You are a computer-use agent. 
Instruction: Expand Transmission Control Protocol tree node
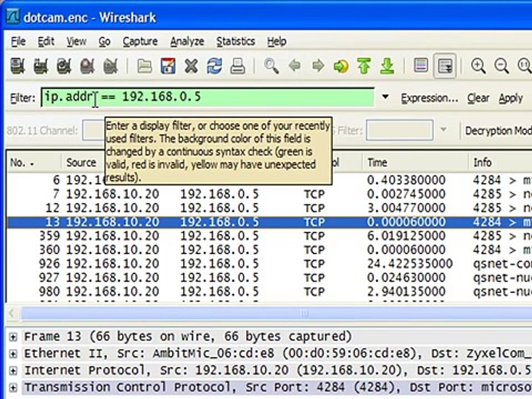pos(13,387)
